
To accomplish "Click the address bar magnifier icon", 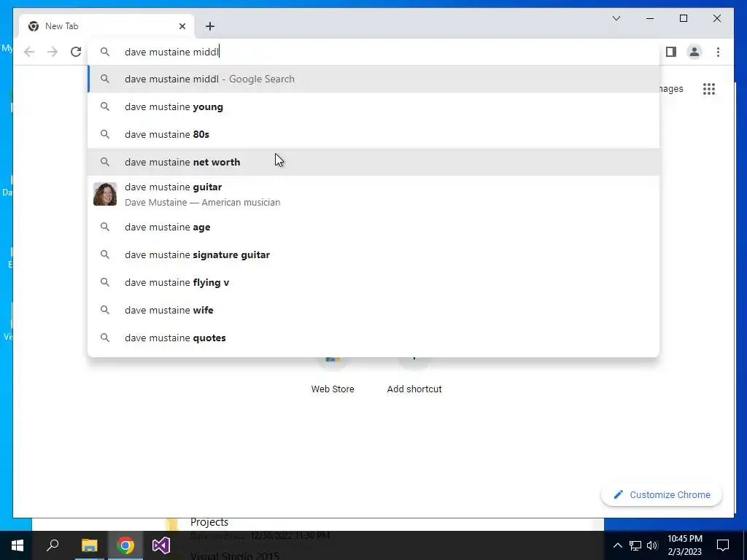I will [x=105, y=52].
